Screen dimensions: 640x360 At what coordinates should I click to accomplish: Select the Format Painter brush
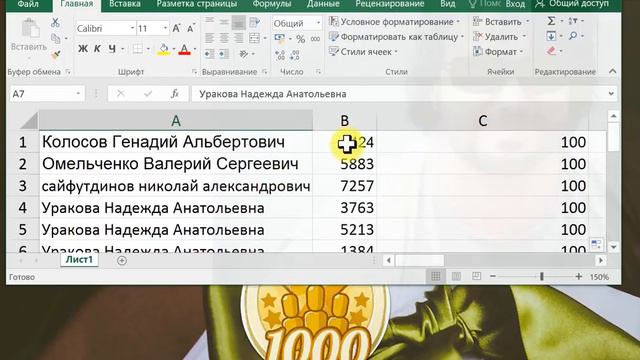click(56, 54)
